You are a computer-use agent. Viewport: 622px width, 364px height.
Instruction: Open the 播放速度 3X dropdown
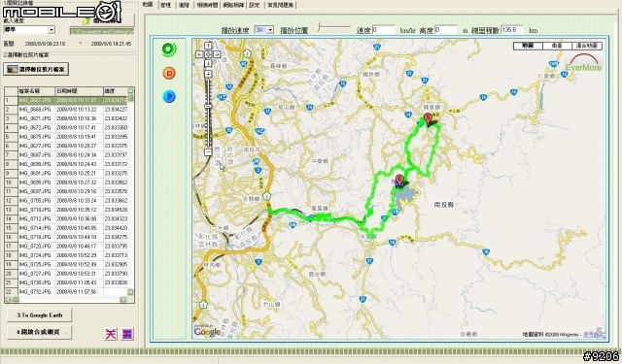coord(263,30)
